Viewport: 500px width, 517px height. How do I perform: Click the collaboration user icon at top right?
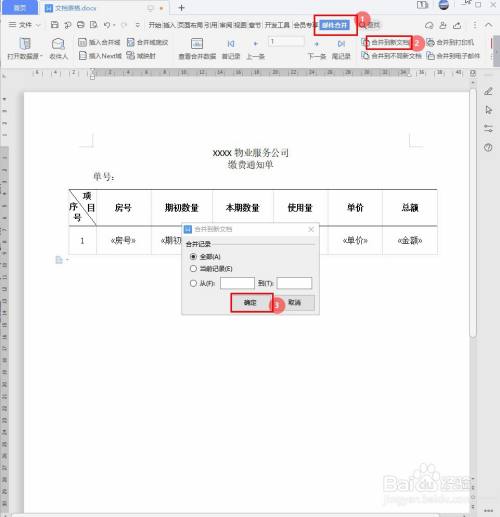443,25
